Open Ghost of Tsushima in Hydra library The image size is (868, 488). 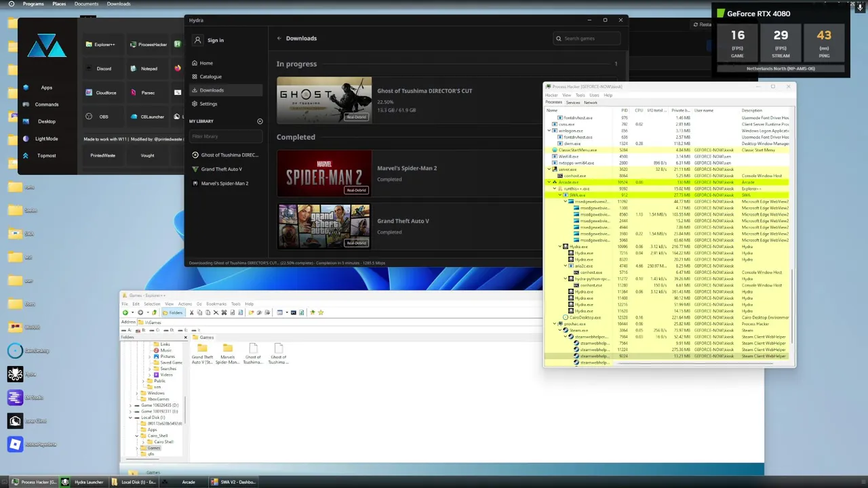coord(225,155)
